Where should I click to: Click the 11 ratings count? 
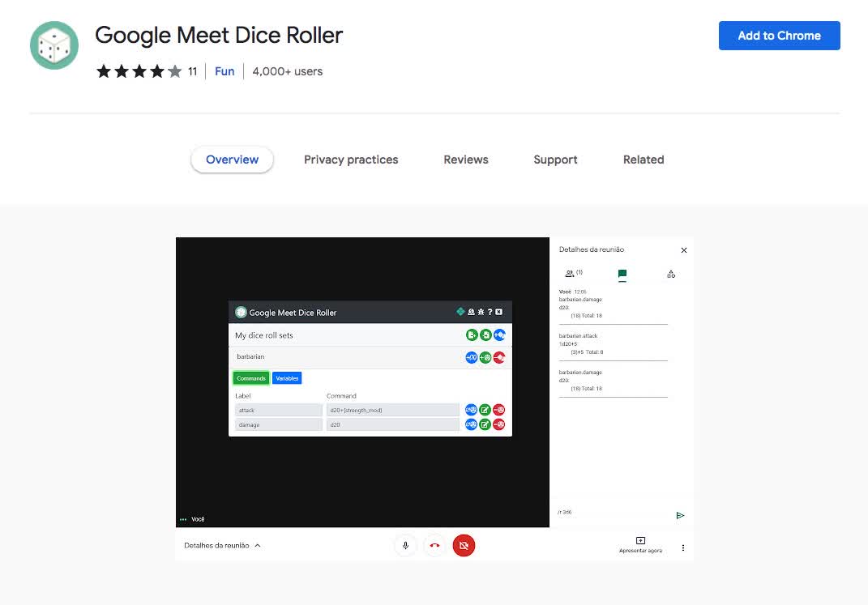click(x=193, y=71)
